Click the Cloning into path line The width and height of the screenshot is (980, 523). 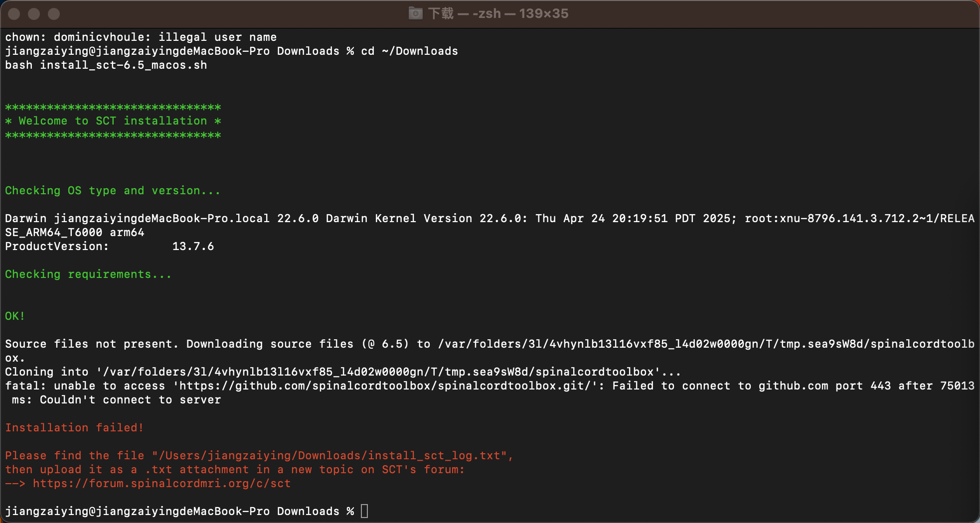pos(343,372)
